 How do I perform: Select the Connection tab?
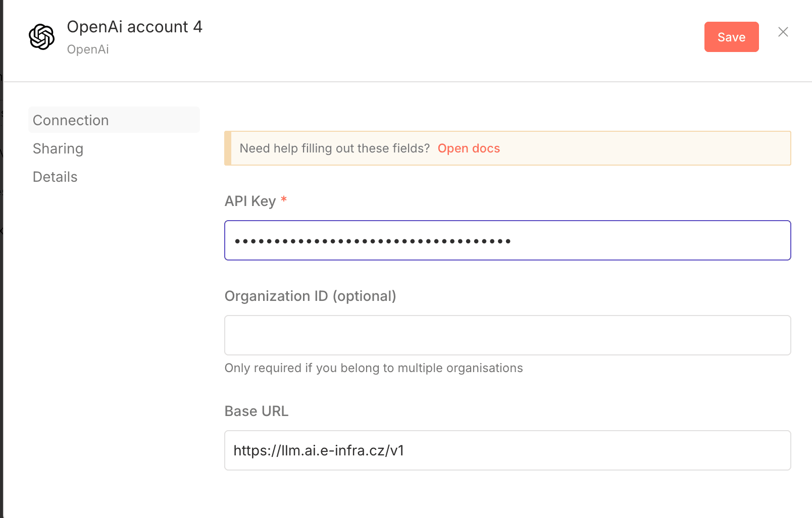click(71, 120)
